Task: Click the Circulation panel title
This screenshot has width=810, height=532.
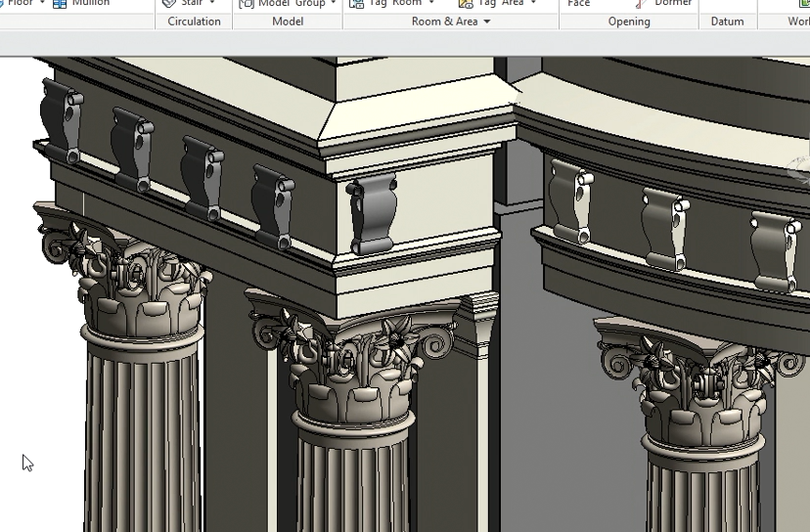Action: [x=194, y=22]
